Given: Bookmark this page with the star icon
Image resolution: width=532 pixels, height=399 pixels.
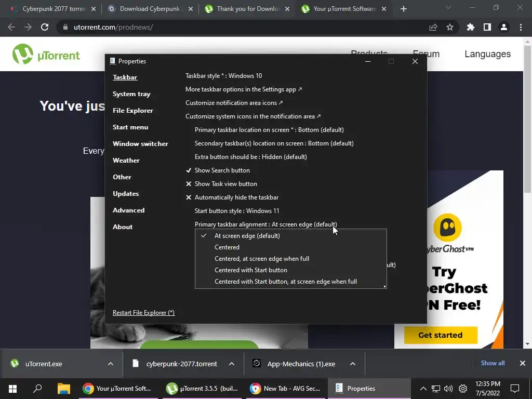Looking at the screenshot, I should 450,27.
